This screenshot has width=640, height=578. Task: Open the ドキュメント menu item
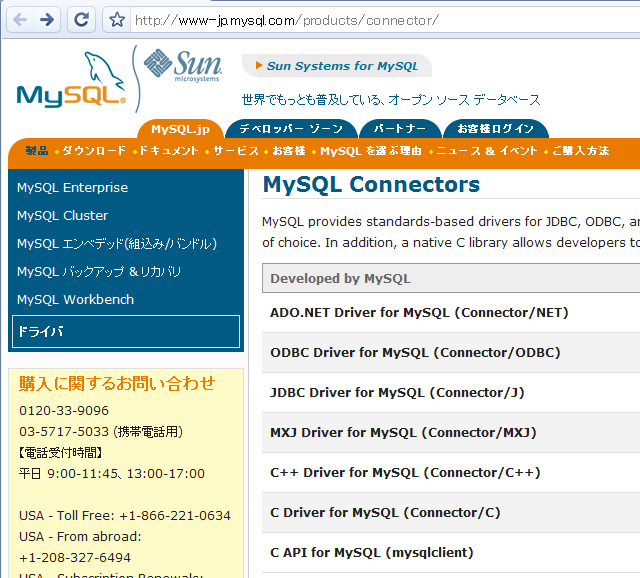(169, 151)
